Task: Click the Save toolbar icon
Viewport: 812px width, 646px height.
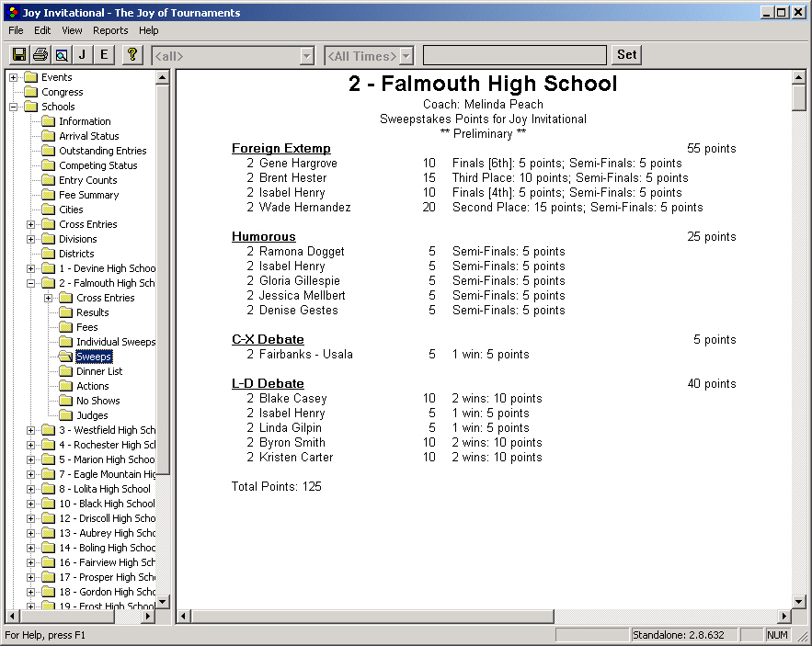Action: pos(18,54)
